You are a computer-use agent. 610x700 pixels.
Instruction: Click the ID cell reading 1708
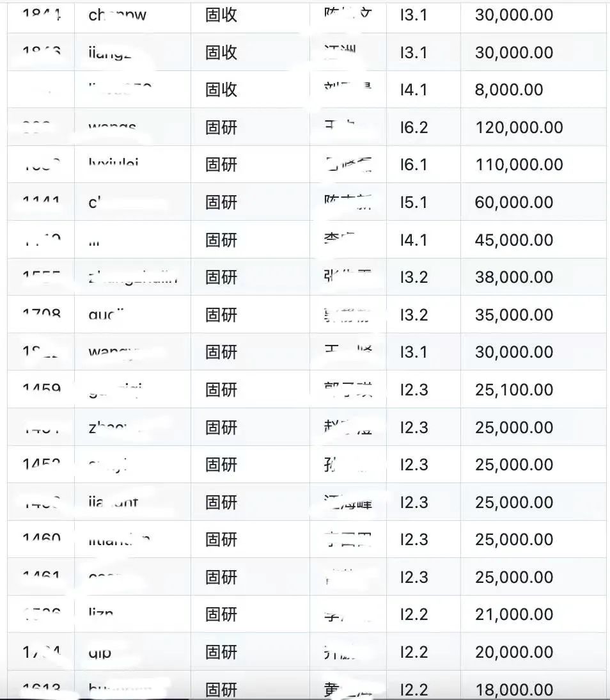pyautogui.click(x=42, y=314)
